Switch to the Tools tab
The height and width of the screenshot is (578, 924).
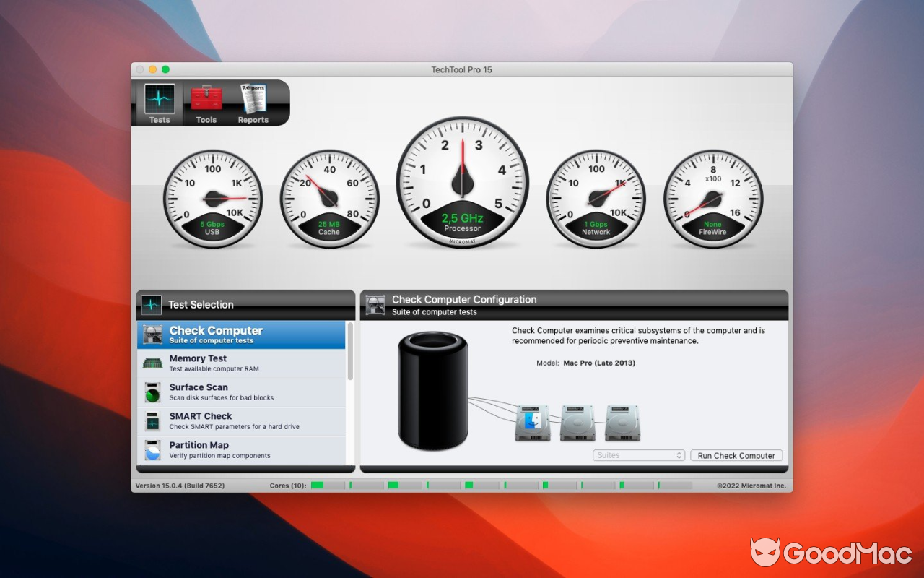click(x=206, y=103)
